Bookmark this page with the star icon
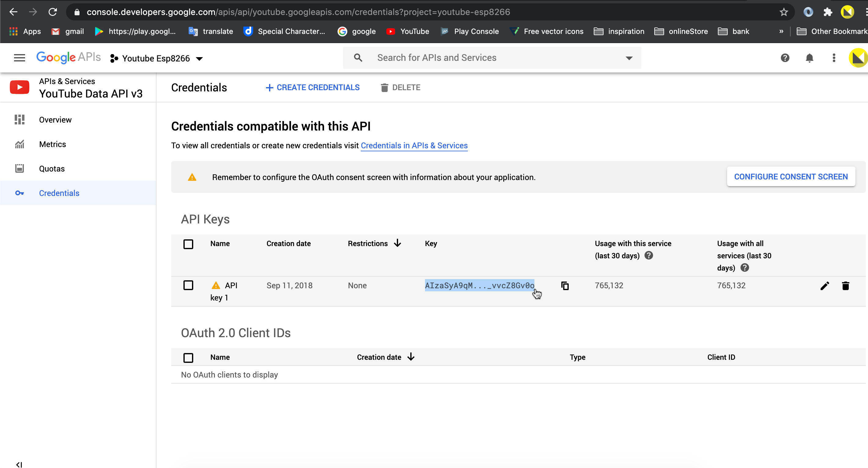The width and height of the screenshot is (868, 468). click(783, 12)
